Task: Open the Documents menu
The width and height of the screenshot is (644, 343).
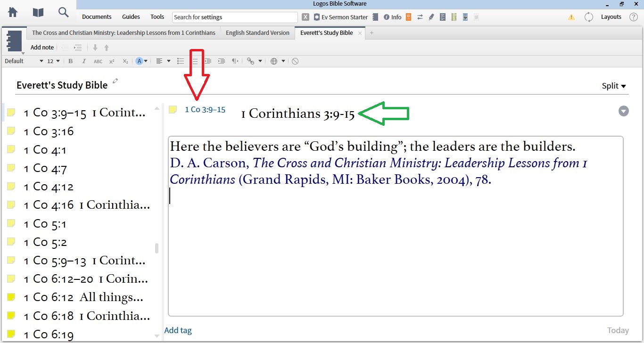Action: 97,17
